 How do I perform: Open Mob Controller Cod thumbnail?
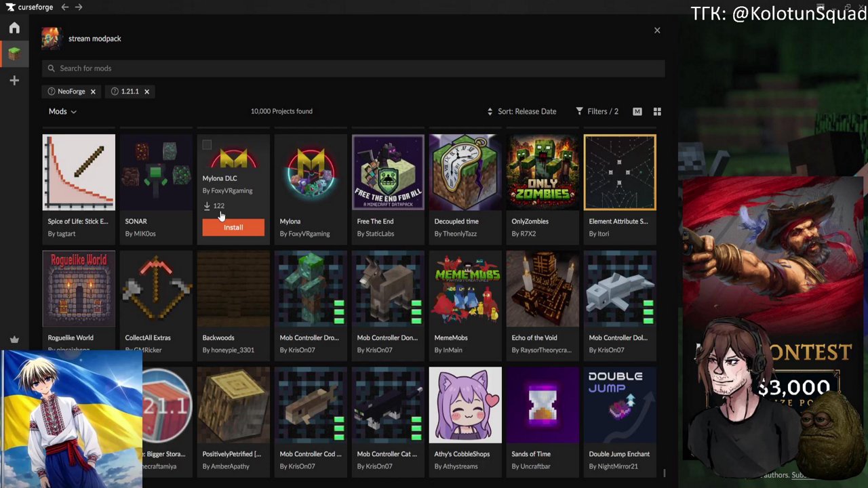pyautogui.click(x=311, y=405)
